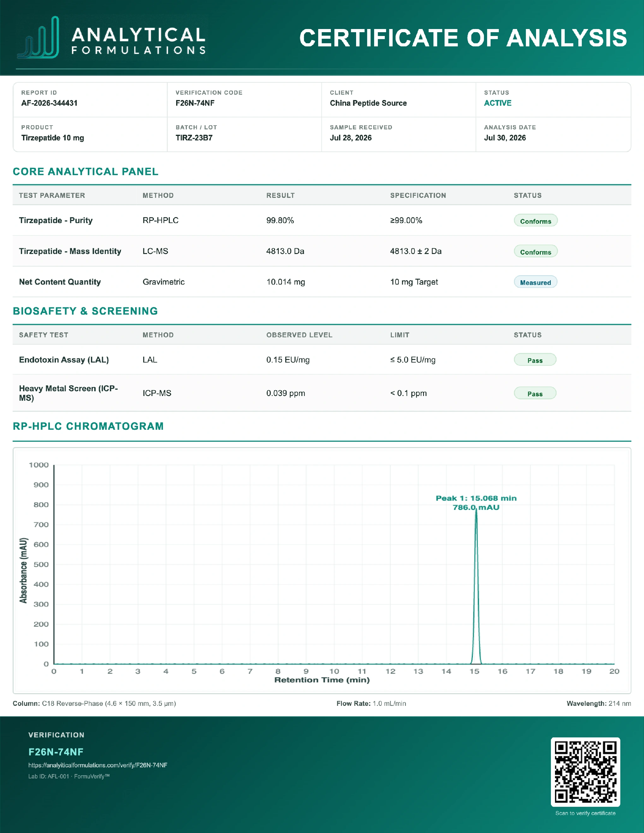Click the Analytical Formulations bar-chart logo
This screenshot has width=644, height=833.
39,38
